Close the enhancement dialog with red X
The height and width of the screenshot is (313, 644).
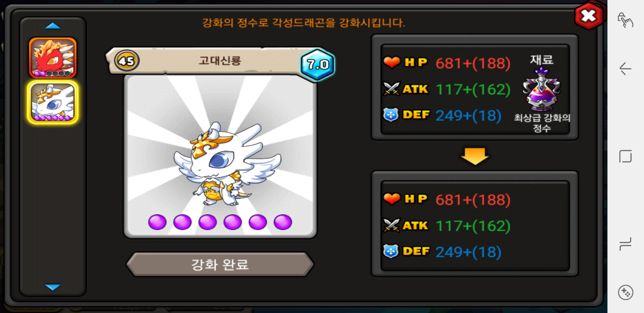[x=589, y=16]
